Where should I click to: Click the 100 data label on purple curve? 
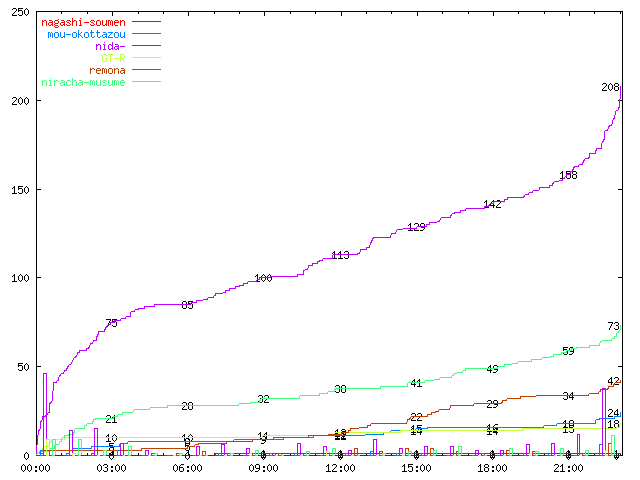pyautogui.click(x=263, y=278)
